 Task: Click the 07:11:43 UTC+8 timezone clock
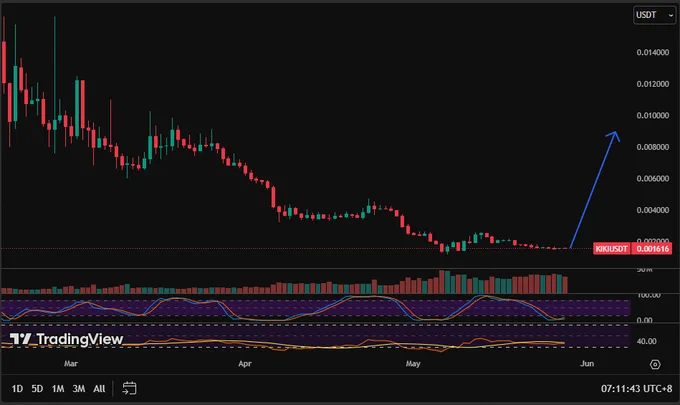(x=636, y=389)
